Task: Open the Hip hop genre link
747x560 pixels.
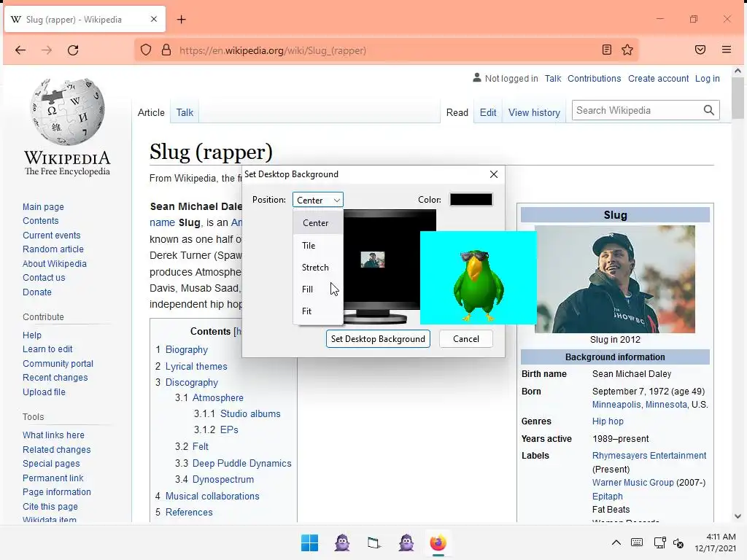Action: (608, 421)
